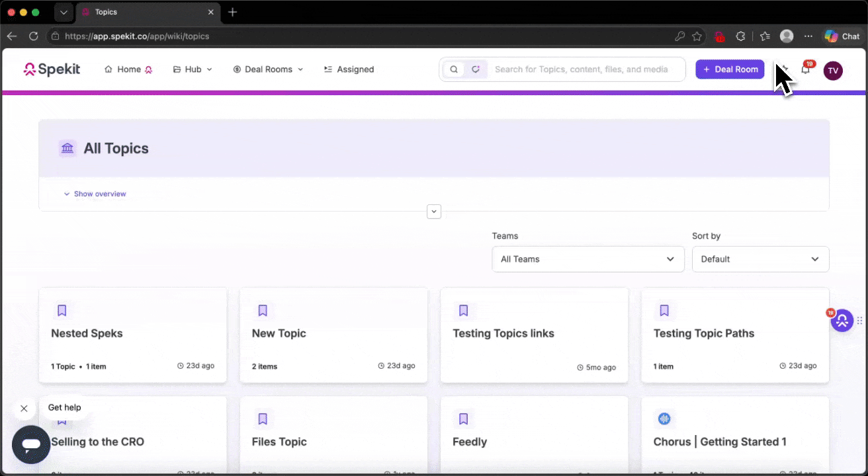
Task: Open the Files Topic card
Action: pyautogui.click(x=333, y=436)
